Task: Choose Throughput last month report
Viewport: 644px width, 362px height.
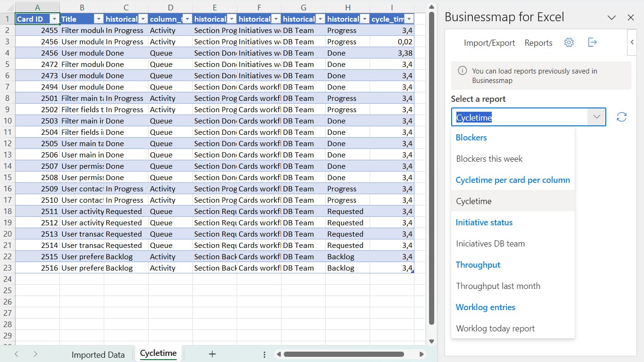Action: click(513, 286)
